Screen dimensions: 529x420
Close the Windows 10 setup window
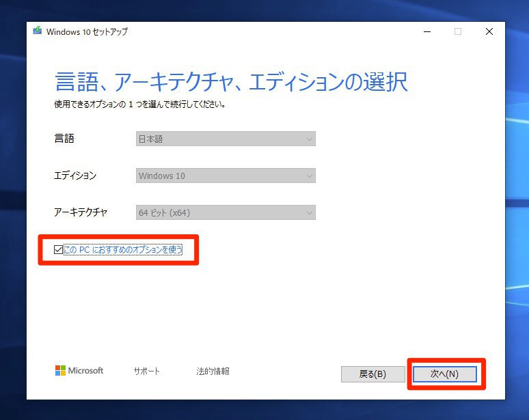click(x=489, y=31)
